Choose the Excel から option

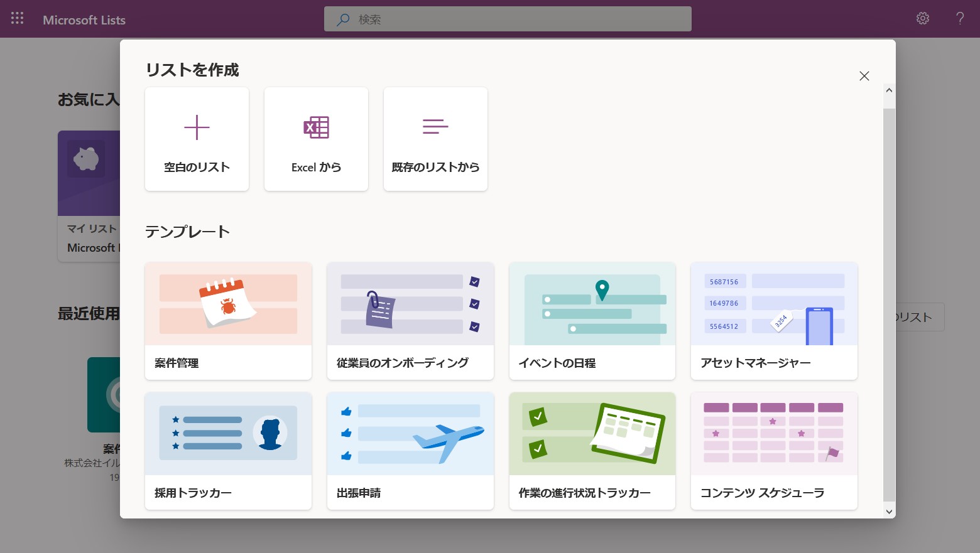[x=316, y=139]
